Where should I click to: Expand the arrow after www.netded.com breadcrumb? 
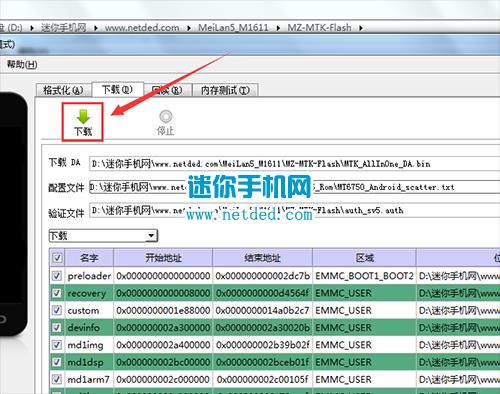pyautogui.click(x=189, y=28)
